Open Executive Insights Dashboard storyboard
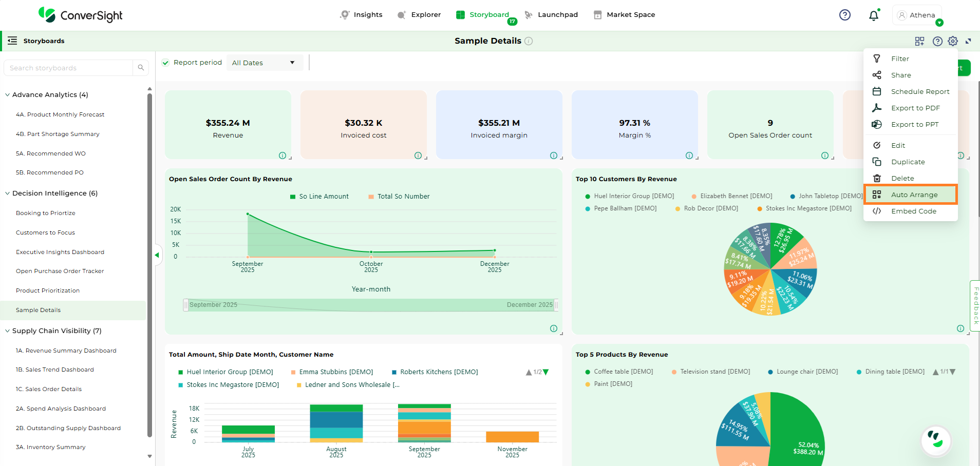980x466 pixels. pyautogui.click(x=60, y=252)
